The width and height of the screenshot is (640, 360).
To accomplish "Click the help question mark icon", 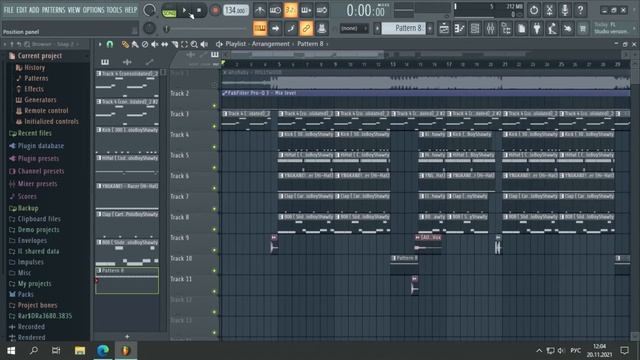I will click(x=580, y=10).
